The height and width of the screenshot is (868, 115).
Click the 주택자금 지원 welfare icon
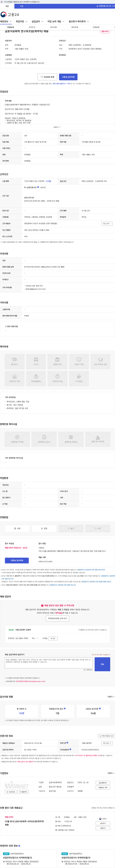tap(14, 378)
